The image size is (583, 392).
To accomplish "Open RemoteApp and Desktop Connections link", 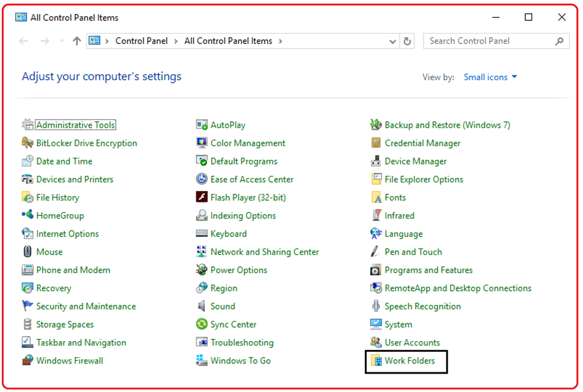I will [458, 288].
